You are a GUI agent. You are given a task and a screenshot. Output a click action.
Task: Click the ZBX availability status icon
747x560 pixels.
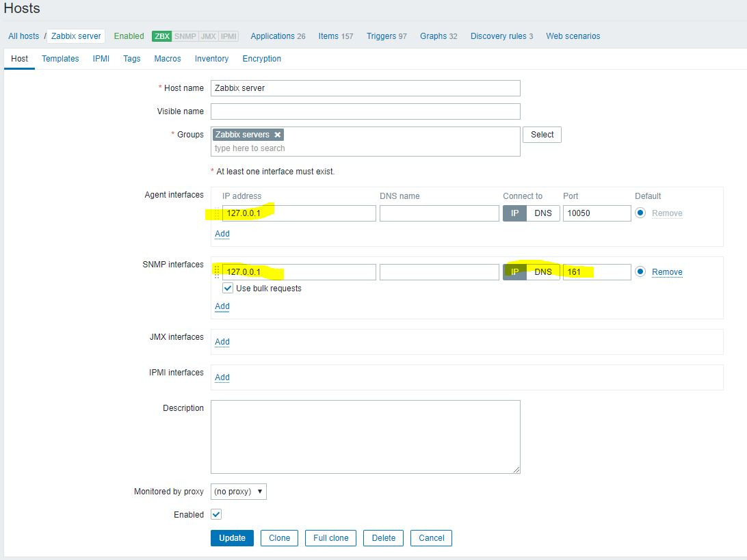(x=161, y=36)
